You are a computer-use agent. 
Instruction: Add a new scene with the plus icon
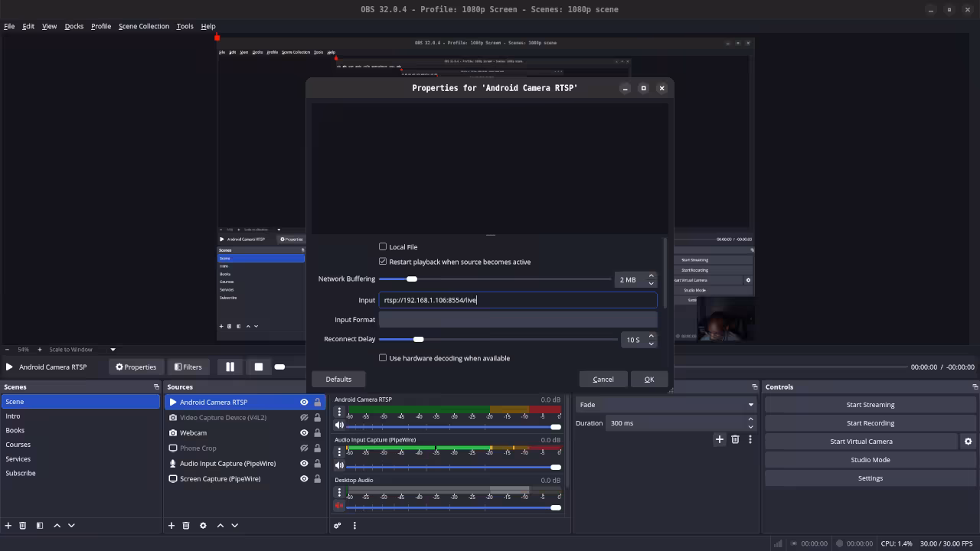[8, 525]
